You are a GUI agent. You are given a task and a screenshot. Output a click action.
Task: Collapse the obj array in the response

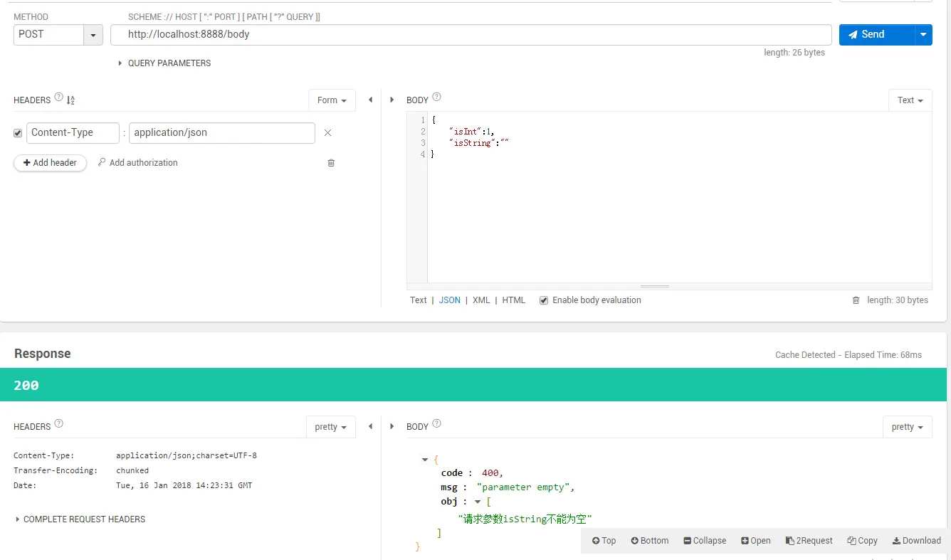click(x=478, y=502)
